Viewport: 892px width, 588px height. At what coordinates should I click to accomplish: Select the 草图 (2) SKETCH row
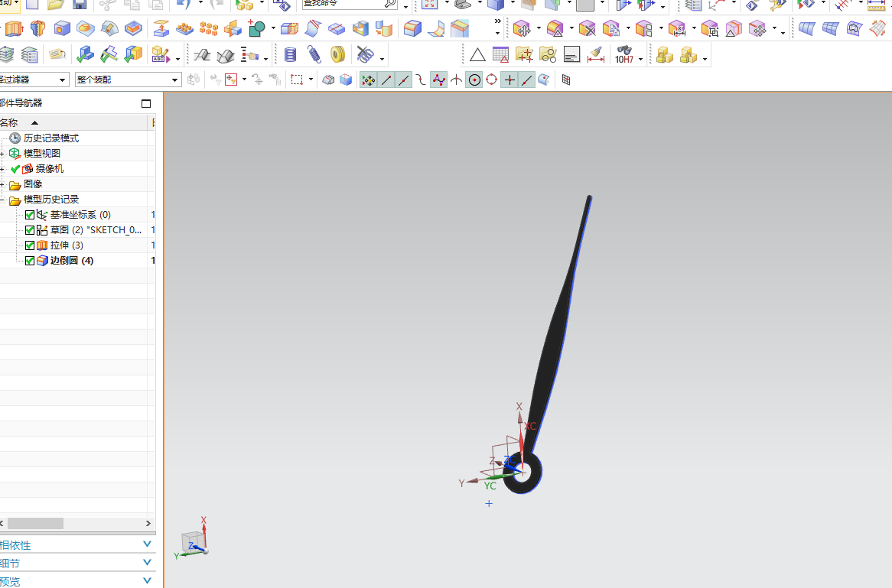[x=77, y=229]
